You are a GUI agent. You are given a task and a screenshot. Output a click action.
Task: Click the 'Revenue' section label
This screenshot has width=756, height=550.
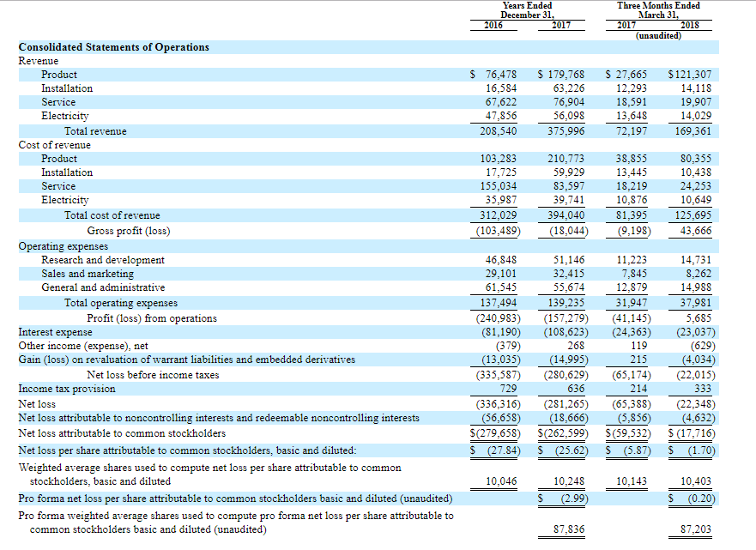(38, 61)
